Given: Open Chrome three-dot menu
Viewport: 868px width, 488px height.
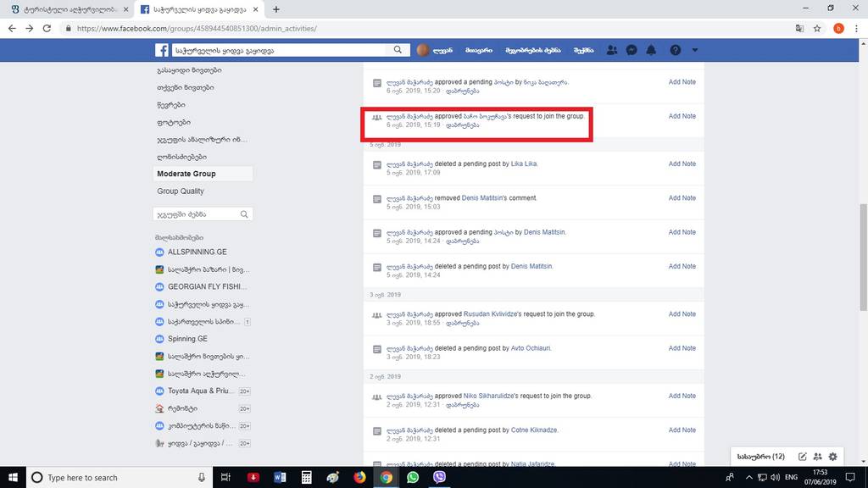Looking at the screenshot, I should 856,28.
